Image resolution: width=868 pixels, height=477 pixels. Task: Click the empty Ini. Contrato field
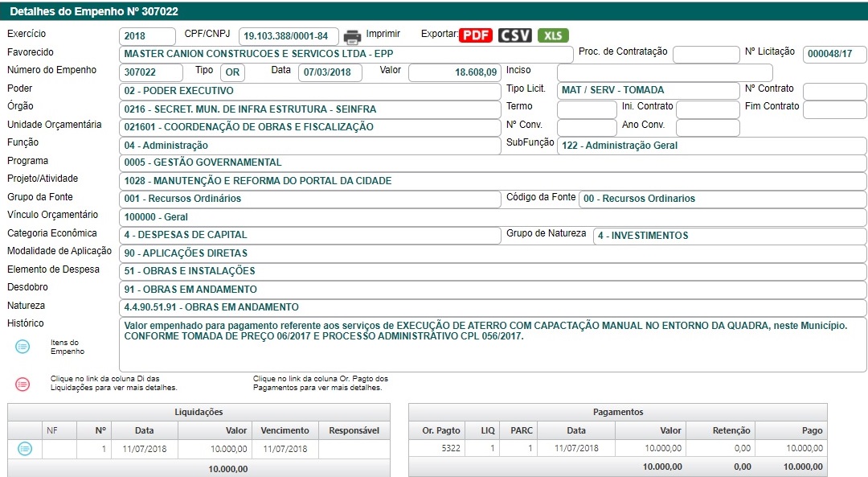click(708, 109)
